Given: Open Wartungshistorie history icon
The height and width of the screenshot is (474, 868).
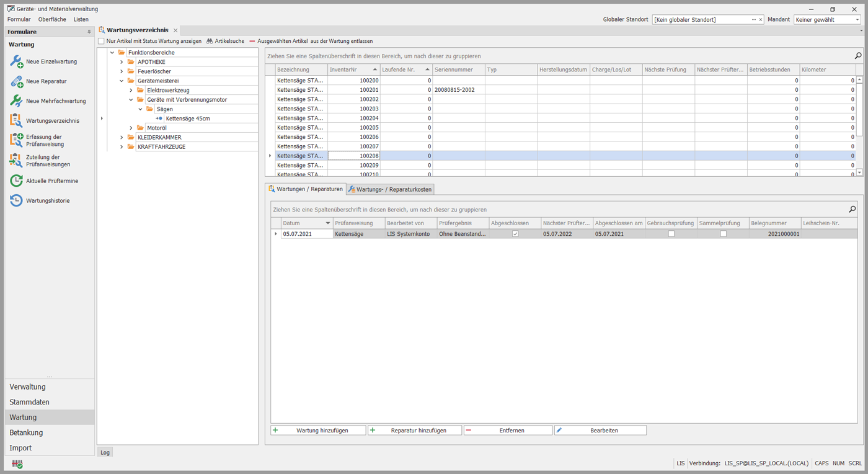Looking at the screenshot, I should pos(16,200).
